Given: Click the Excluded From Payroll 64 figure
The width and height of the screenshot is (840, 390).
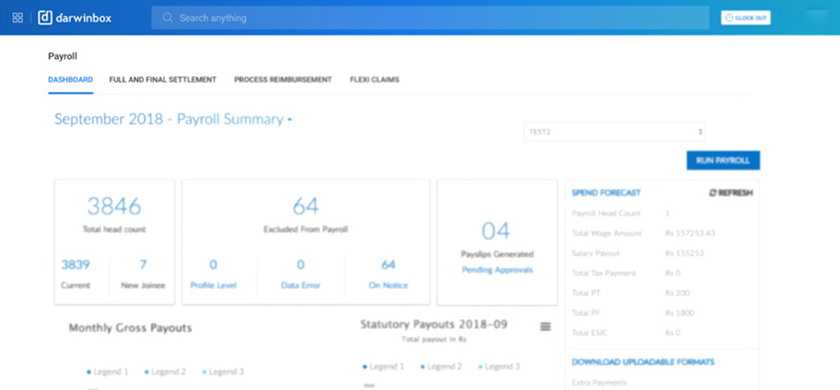Looking at the screenshot, I should click(x=305, y=206).
